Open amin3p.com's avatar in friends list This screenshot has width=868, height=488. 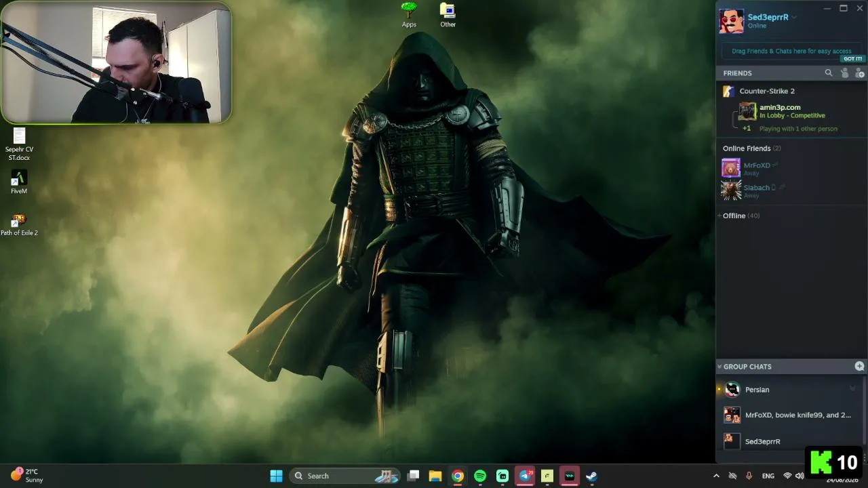(747, 111)
